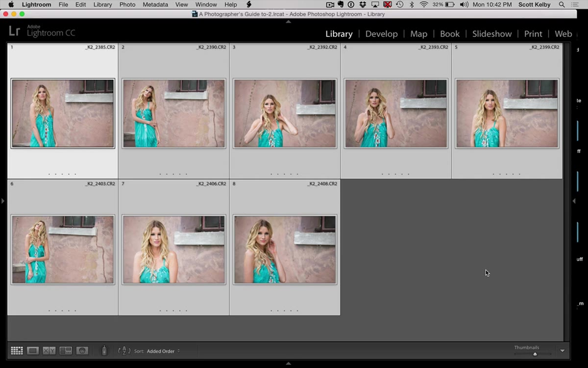Click rating dots under _K2_2385.CR2
This screenshot has height=368, width=588.
62,174
